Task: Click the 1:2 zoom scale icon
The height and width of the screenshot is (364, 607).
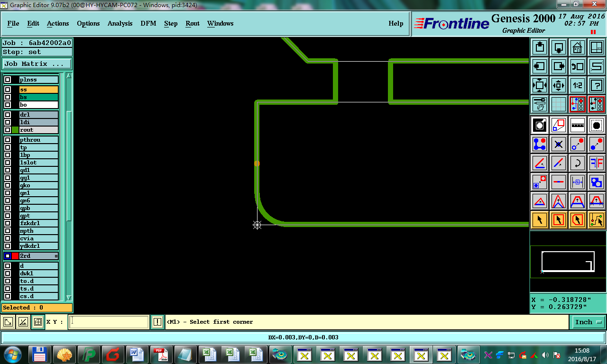Action: point(578,85)
